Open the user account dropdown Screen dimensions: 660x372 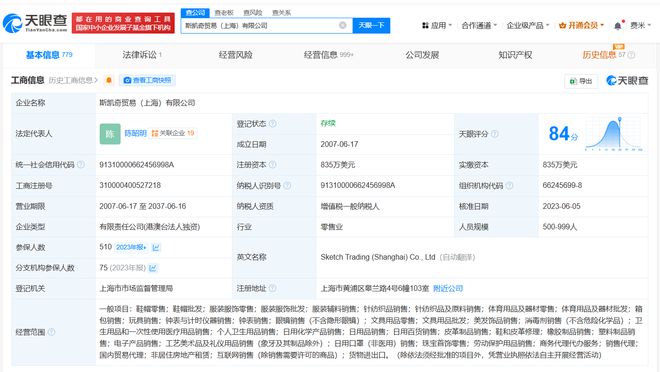point(640,25)
